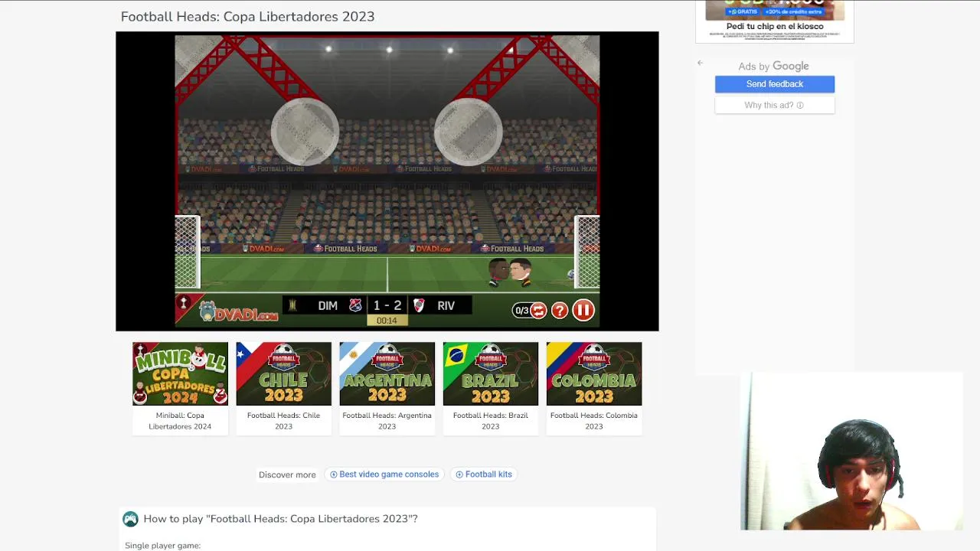The width and height of the screenshot is (980, 551).
Task: Click Football Heads: Chile 2023 title link
Action: (x=283, y=421)
